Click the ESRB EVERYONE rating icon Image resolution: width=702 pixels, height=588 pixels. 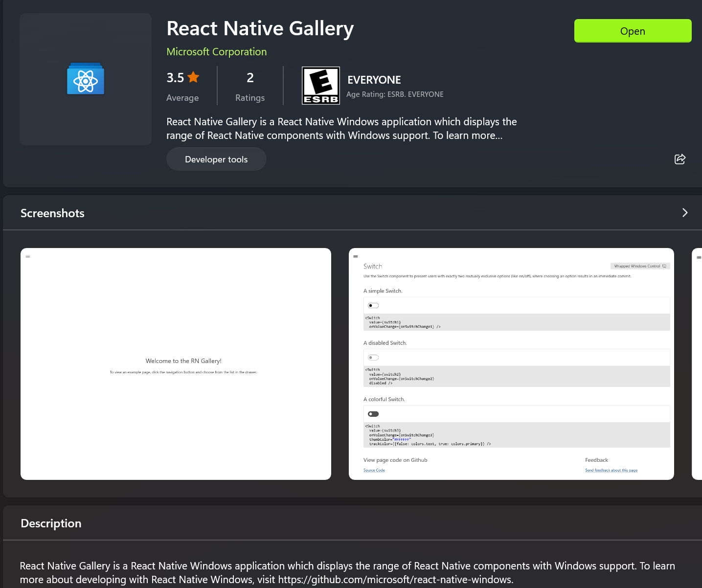click(321, 86)
